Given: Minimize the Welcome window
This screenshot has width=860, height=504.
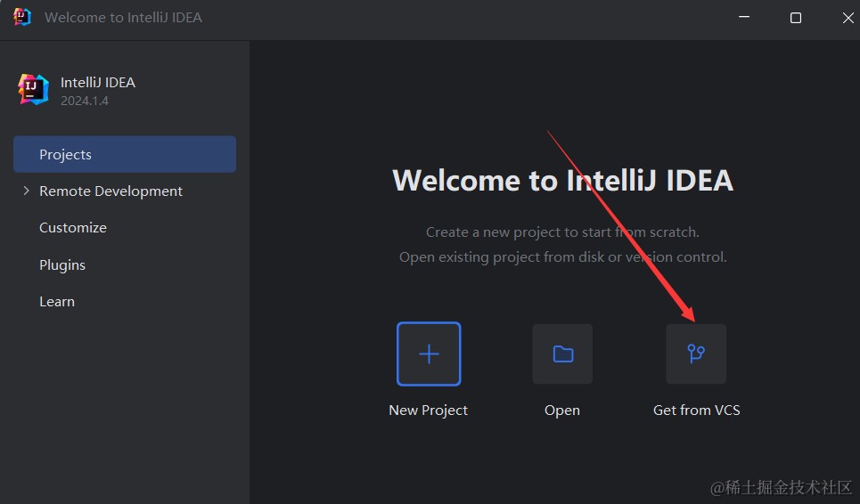Looking at the screenshot, I should click(x=742, y=18).
